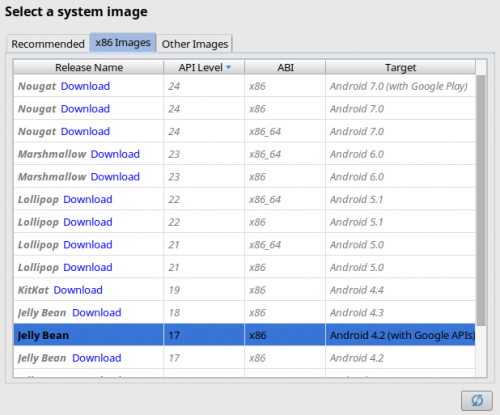Download Lollipop x86 Android 5.0 image
The image size is (500, 415).
coord(88,268)
